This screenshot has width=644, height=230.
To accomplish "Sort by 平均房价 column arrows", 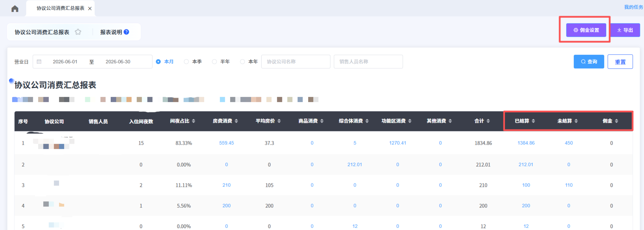I will (x=279, y=121).
